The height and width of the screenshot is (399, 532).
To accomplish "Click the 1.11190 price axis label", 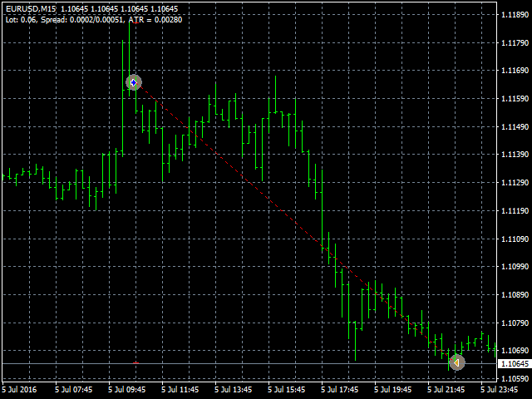I will click(x=515, y=210).
